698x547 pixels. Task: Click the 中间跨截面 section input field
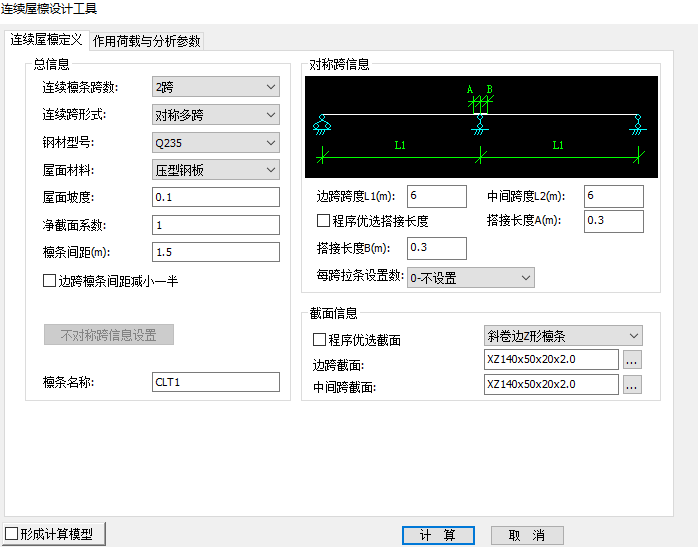(551, 385)
